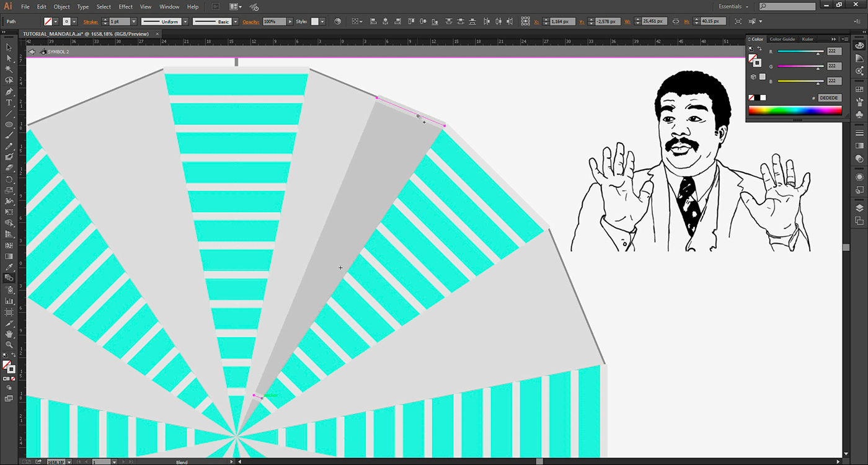Open the Window menu
The height and width of the screenshot is (465, 868).
pos(169,7)
